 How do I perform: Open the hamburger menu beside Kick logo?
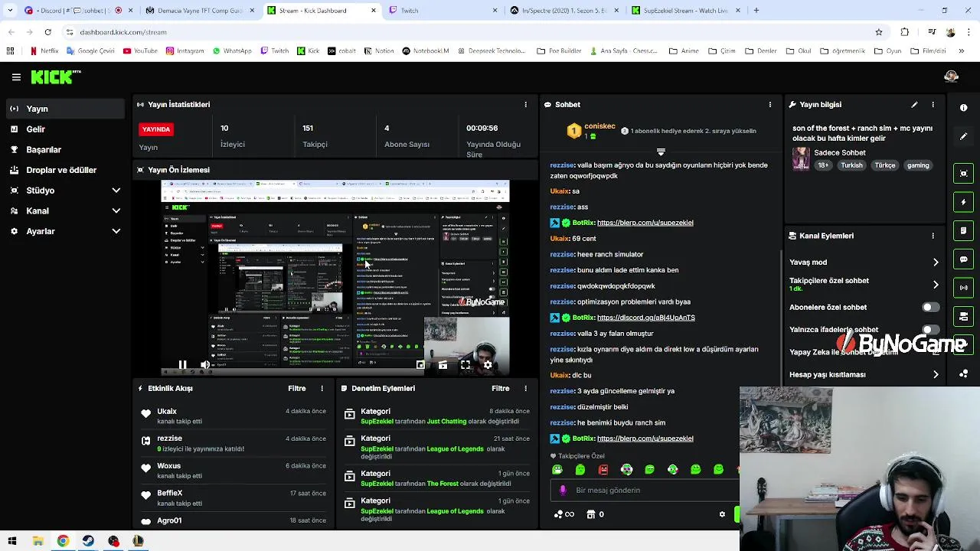pos(16,77)
